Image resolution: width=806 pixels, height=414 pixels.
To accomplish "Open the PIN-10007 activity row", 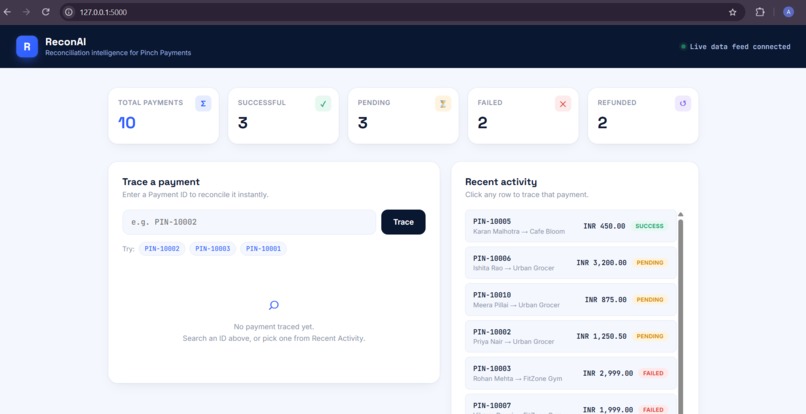I will pos(571,404).
